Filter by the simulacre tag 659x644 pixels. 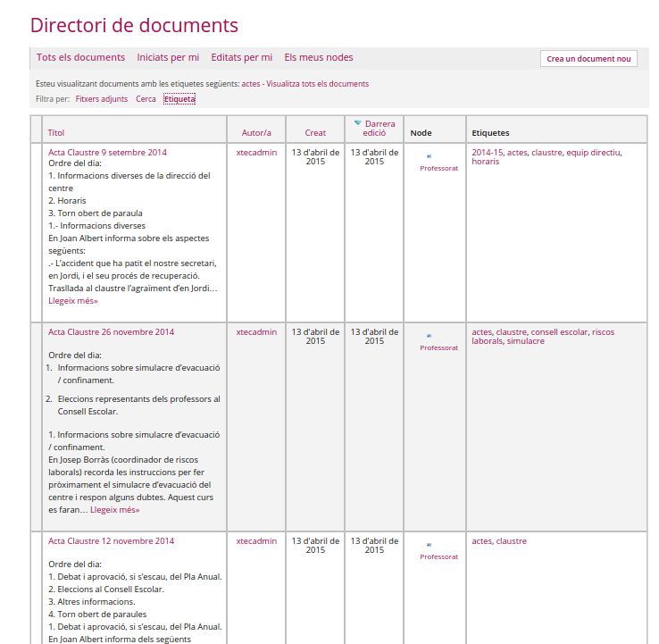click(x=525, y=341)
